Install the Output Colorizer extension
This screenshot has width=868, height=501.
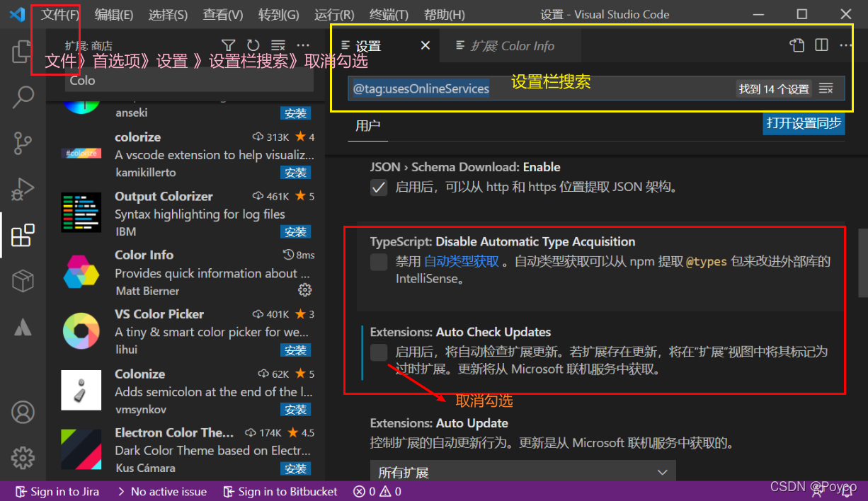[295, 232]
